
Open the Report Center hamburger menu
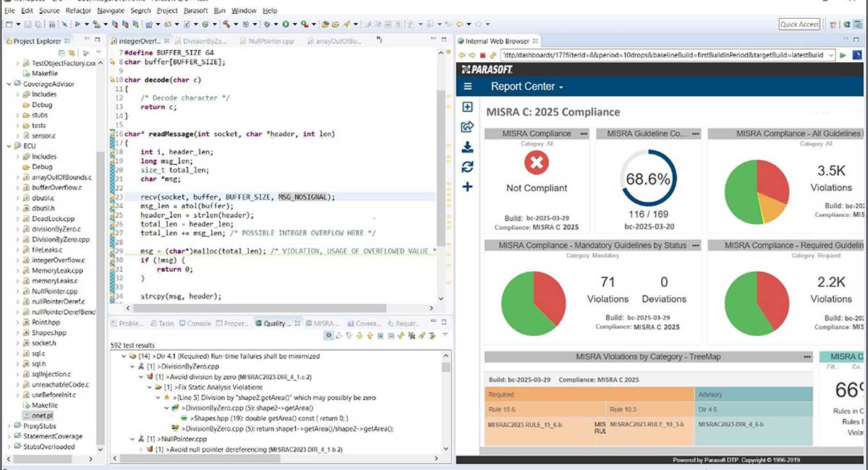(x=467, y=85)
